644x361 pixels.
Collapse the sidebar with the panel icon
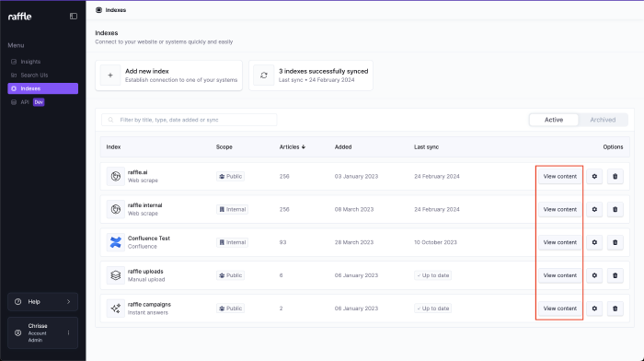tap(74, 17)
